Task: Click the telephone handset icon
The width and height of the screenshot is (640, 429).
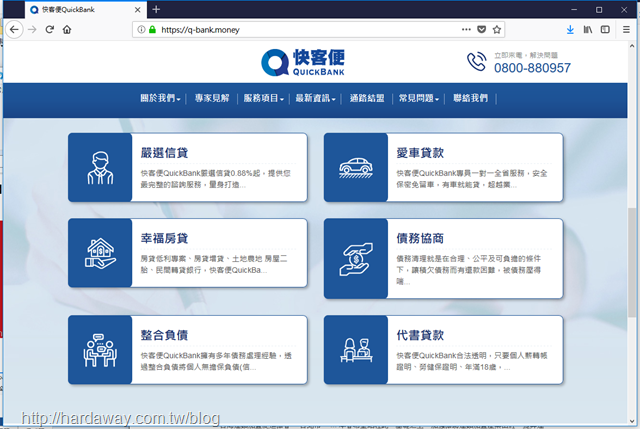Action: tap(477, 62)
